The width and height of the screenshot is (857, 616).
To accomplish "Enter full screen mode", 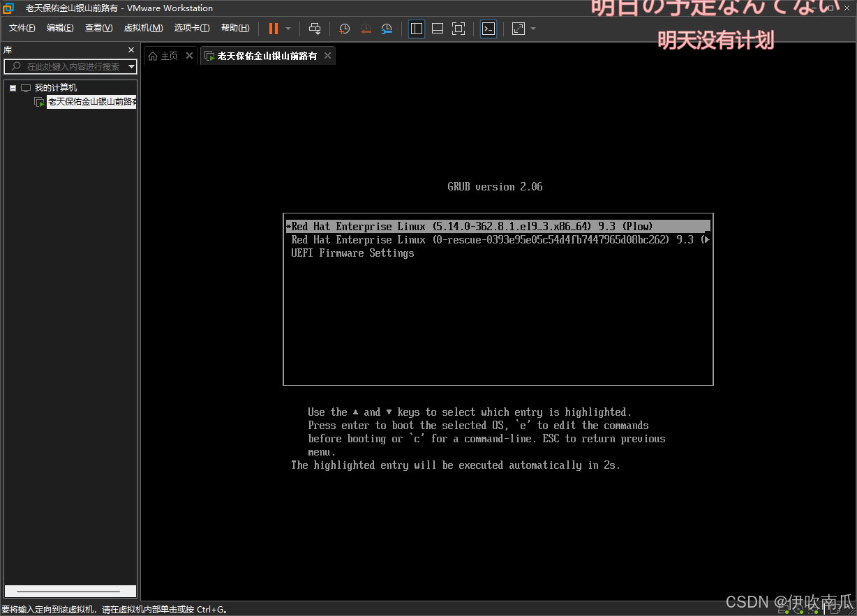I will [459, 29].
